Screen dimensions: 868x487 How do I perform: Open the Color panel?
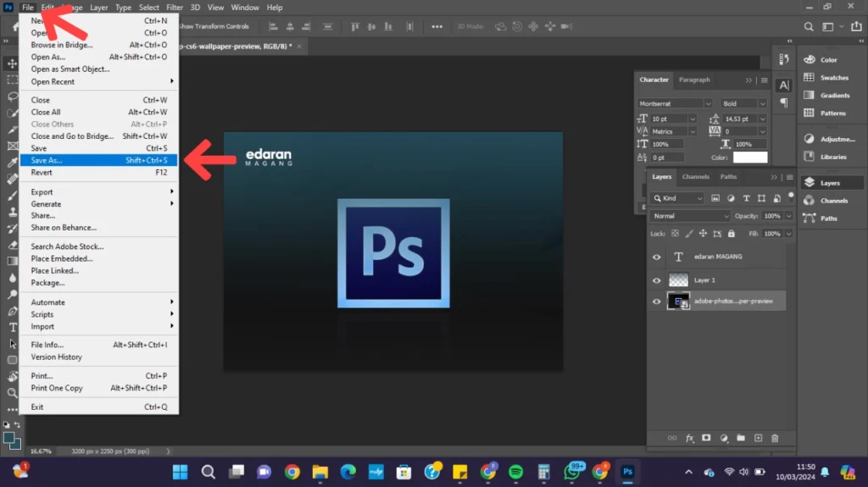(830, 60)
